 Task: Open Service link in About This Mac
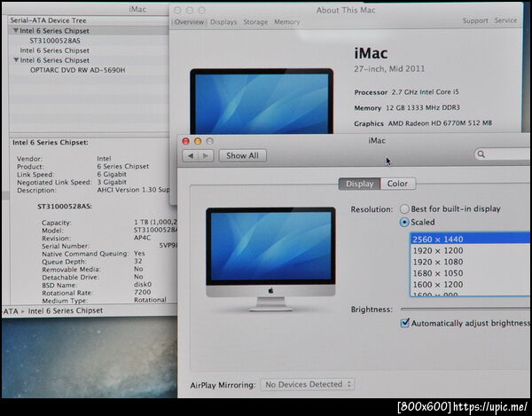coord(505,20)
